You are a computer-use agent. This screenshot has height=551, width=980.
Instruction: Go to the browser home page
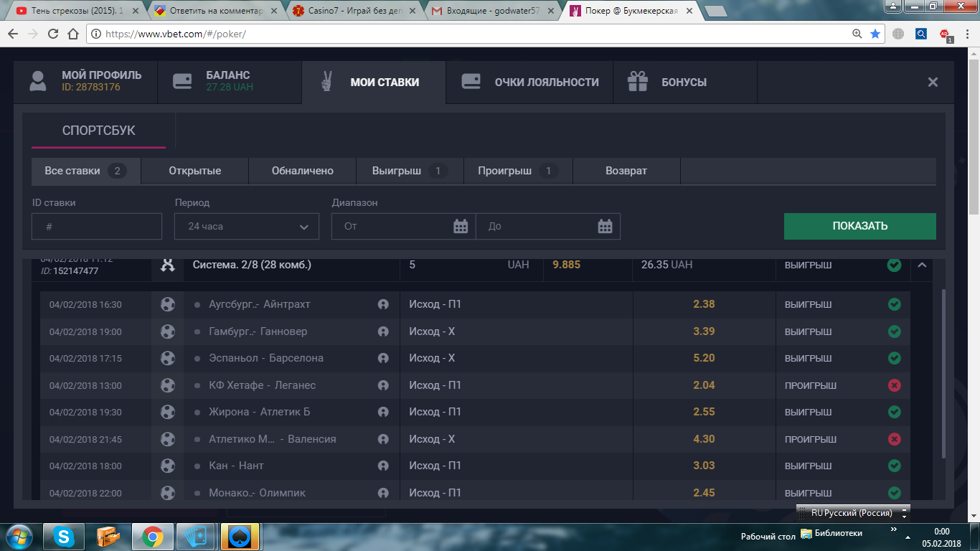coord(72,34)
